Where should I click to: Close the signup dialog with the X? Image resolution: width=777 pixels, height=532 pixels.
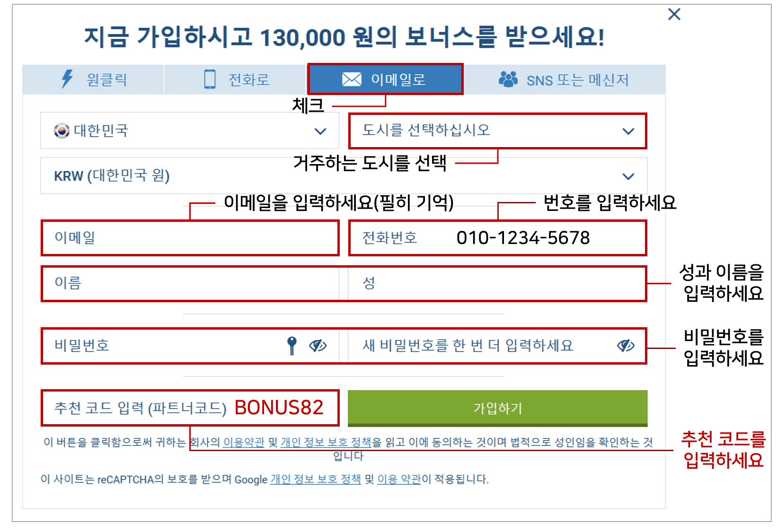click(x=674, y=14)
